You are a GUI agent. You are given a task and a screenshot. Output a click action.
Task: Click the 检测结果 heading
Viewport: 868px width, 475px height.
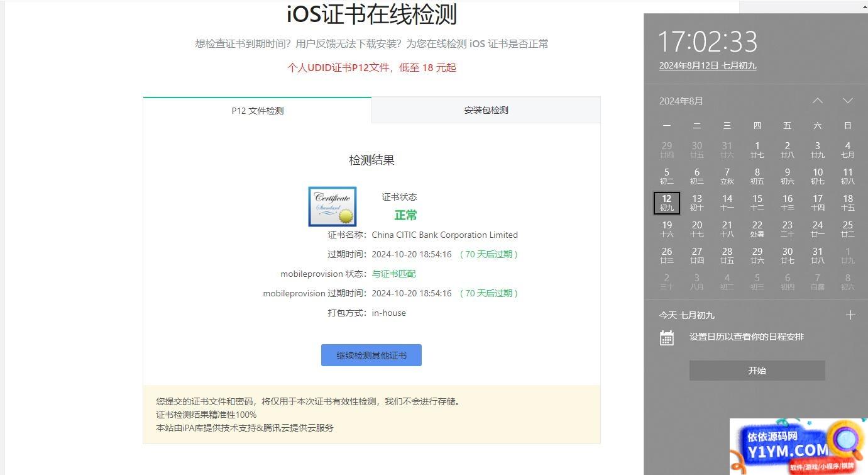(x=371, y=160)
